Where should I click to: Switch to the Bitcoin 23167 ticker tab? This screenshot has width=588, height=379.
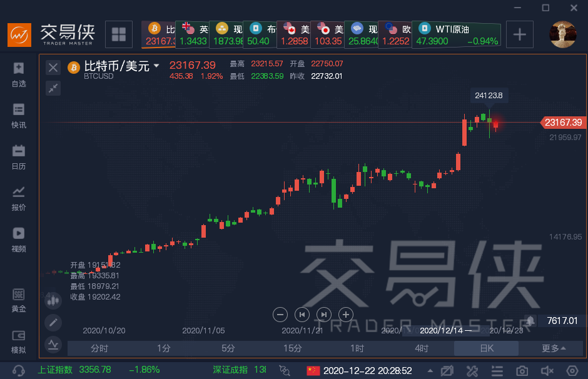point(159,35)
